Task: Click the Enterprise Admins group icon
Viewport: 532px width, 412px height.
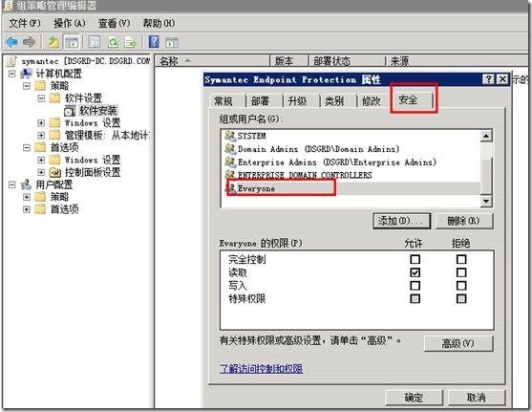Action: (230, 162)
